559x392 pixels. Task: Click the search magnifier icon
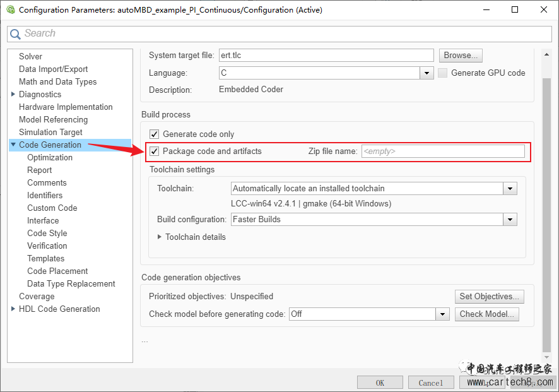(15, 34)
